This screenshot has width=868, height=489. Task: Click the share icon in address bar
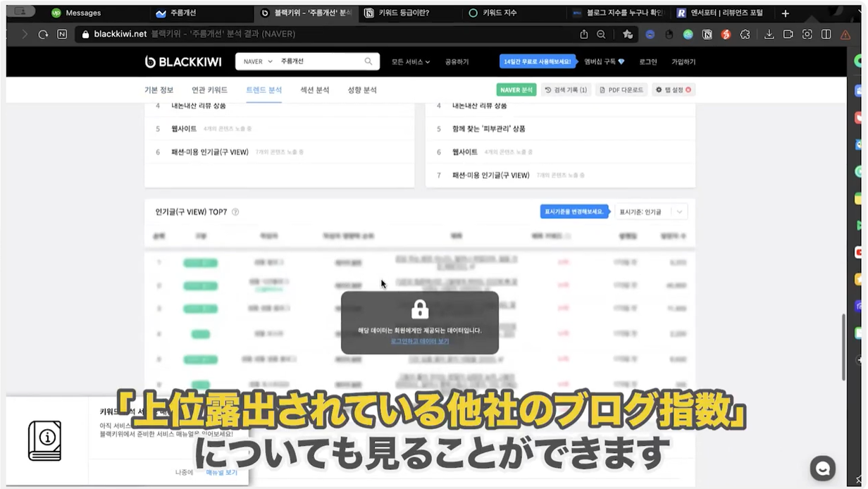tap(583, 34)
